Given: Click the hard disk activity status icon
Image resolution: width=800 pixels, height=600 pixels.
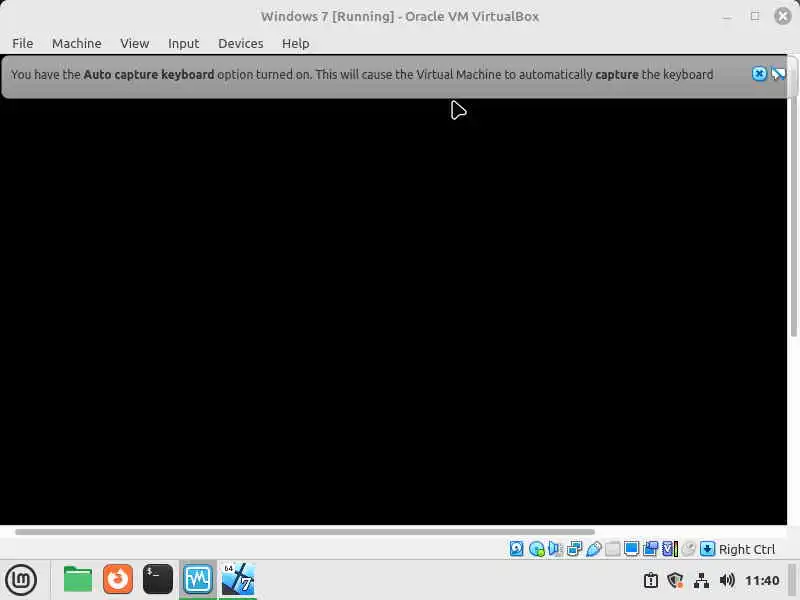Looking at the screenshot, I should pyautogui.click(x=516, y=549).
